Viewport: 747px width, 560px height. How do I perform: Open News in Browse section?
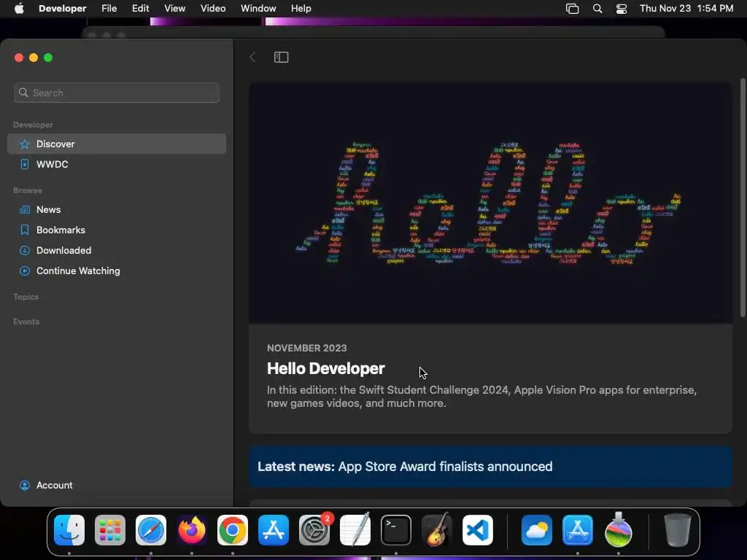click(x=116, y=209)
